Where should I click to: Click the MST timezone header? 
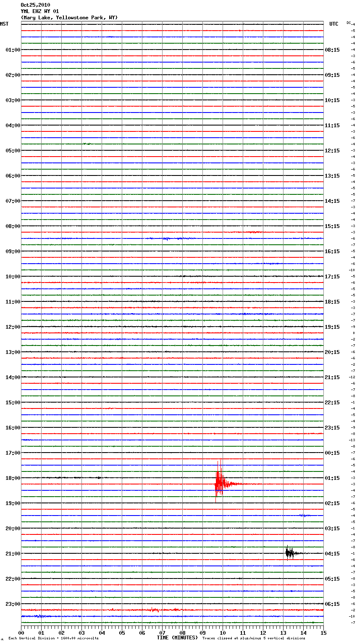tap(4, 24)
